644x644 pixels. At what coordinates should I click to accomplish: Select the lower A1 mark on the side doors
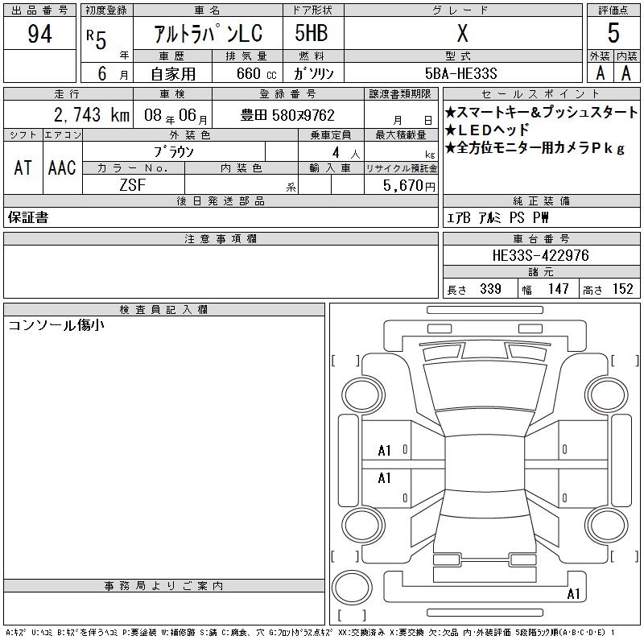[x=385, y=478]
